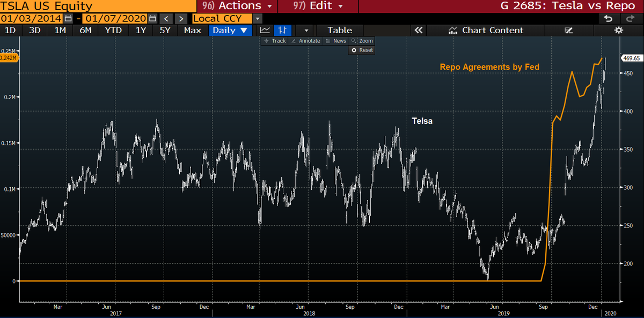Switch to Table view

click(x=340, y=31)
